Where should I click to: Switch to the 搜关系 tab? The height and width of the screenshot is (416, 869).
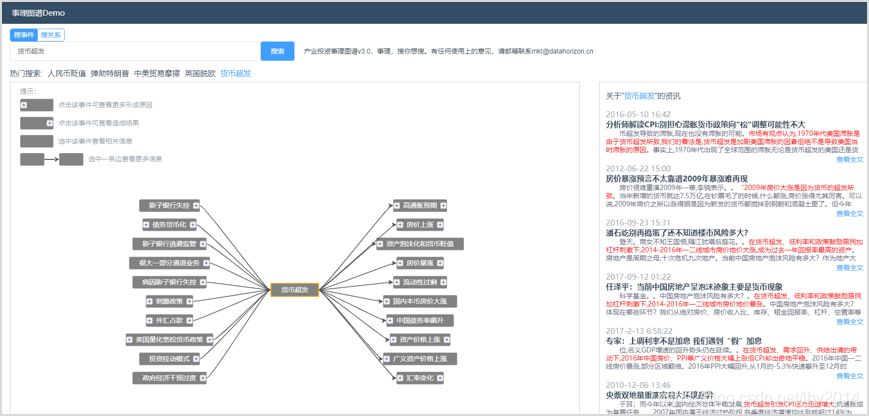51,35
